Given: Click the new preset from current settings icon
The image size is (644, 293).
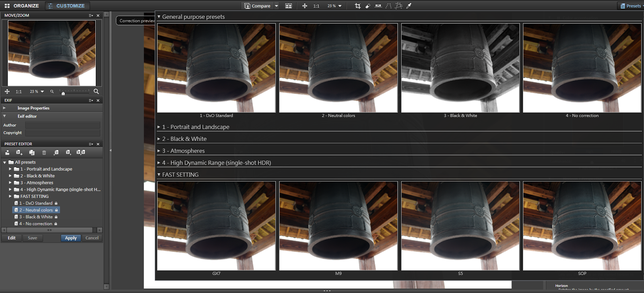Looking at the screenshot, I should pyautogui.click(x=56, y=152).
